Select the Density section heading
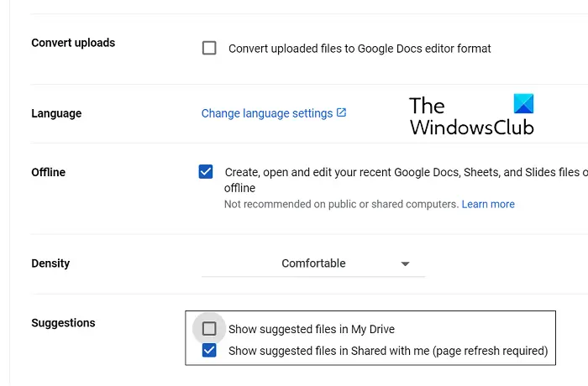The width and height of the screenshot is (588, 386). pyautogui.click(x=50, y=263)
